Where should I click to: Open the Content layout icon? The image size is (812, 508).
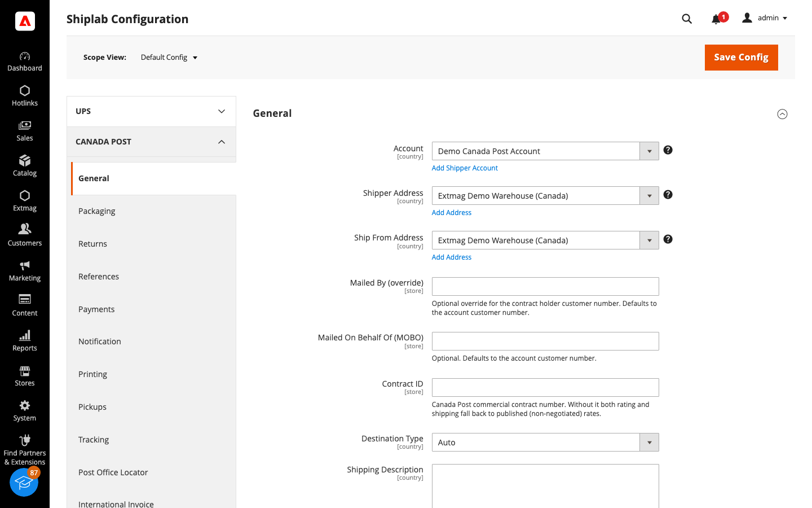pyautogui.click(x=25, y=299)
